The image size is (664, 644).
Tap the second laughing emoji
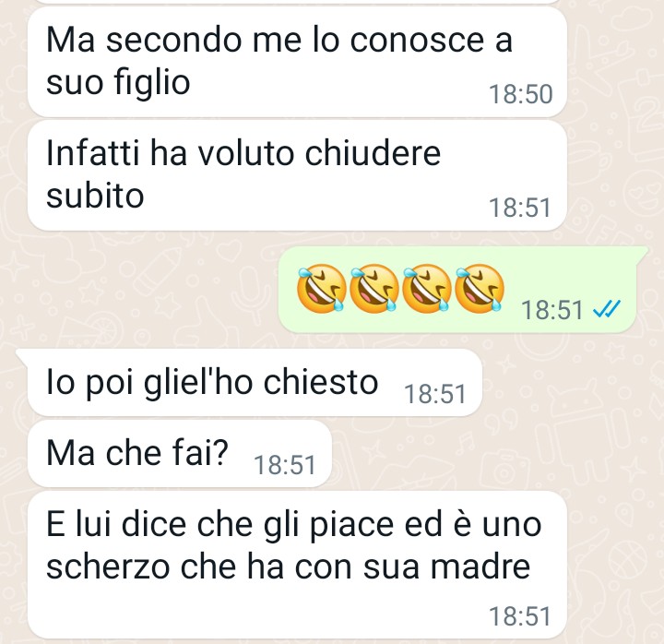(x=373, y=289)
